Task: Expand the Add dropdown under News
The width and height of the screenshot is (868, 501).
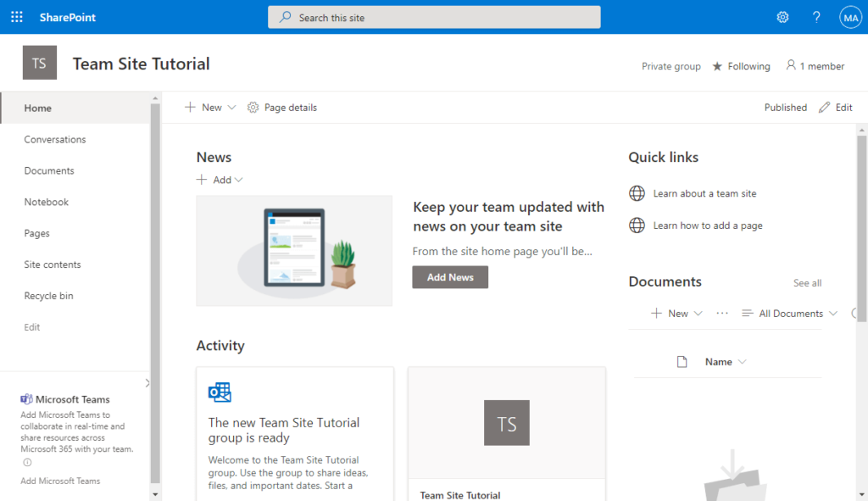Action: 238,180
